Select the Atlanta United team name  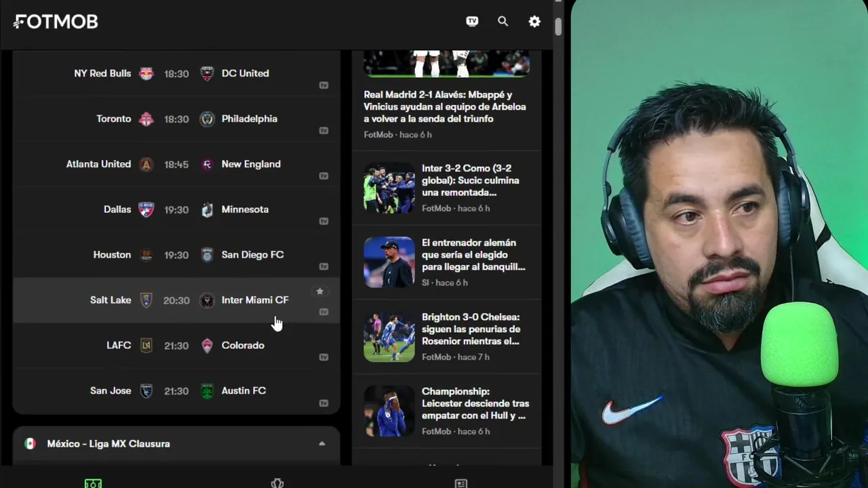click(98, 164)
